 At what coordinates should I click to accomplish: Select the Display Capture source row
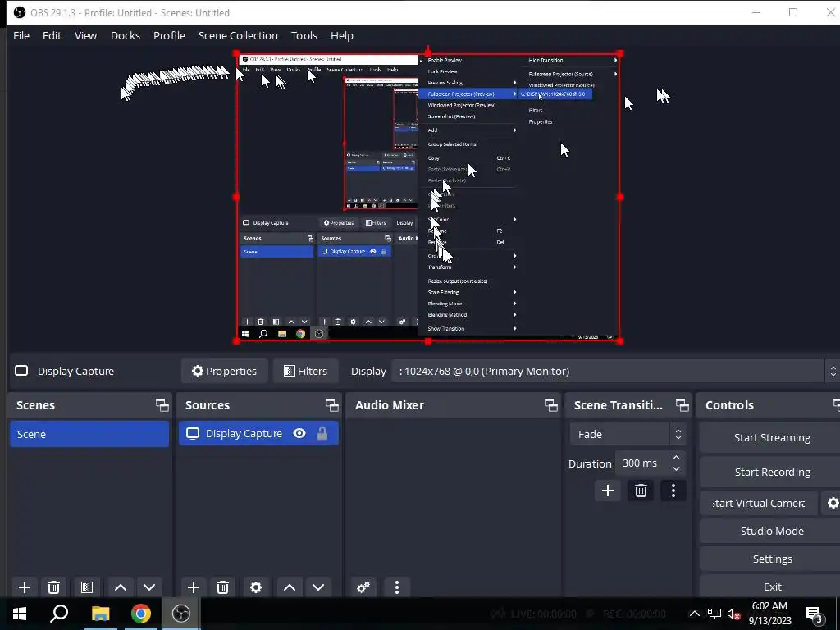258,433
